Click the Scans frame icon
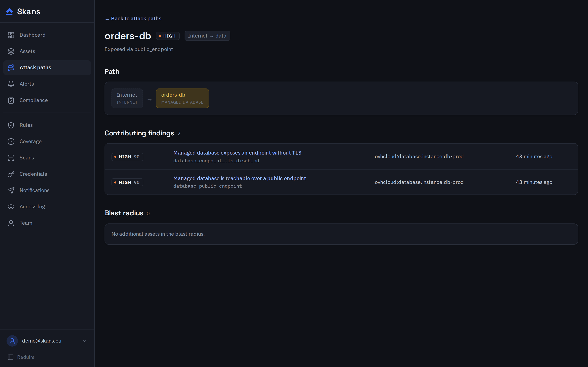Screen dimensions: 588x367 [x=11, y=158]
